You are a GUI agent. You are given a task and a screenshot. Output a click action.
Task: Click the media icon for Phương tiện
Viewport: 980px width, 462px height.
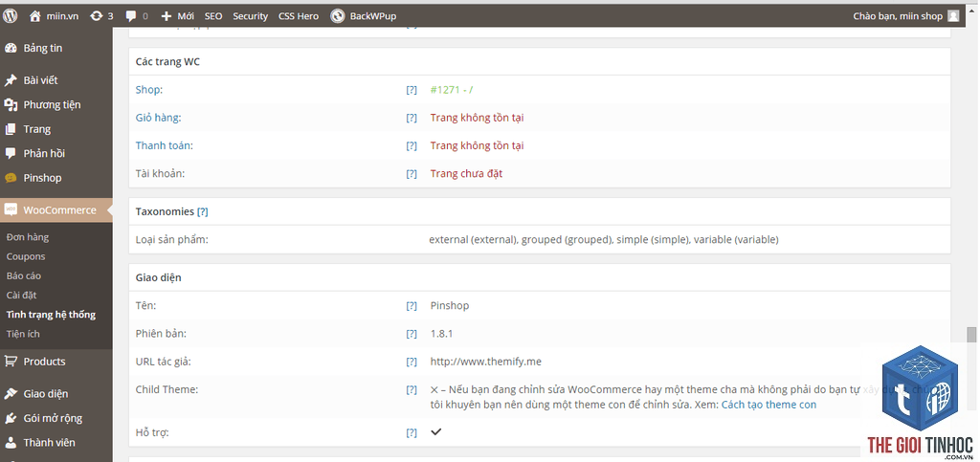point(11,105)
